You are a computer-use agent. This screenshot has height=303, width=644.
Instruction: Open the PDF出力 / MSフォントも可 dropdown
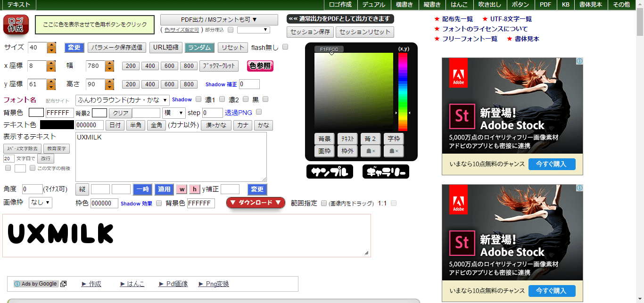219,20
